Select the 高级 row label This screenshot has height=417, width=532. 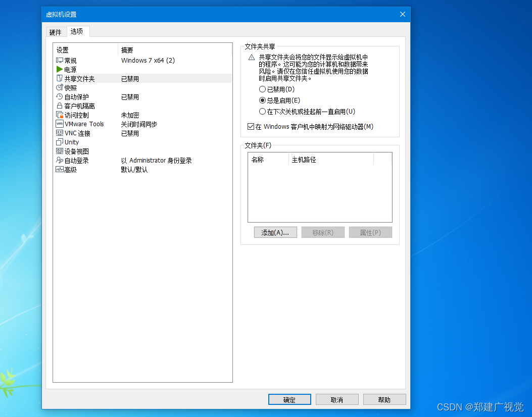coord(71,170)
